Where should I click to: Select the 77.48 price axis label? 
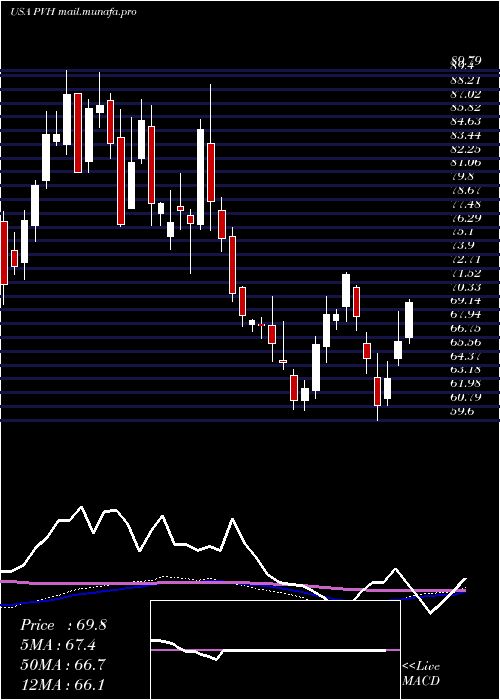465,204
